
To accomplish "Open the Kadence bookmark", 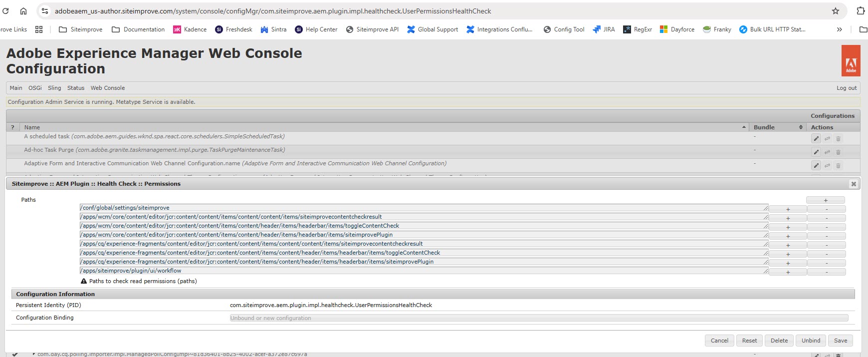I will pyautogui.click(x=190, y=29).
